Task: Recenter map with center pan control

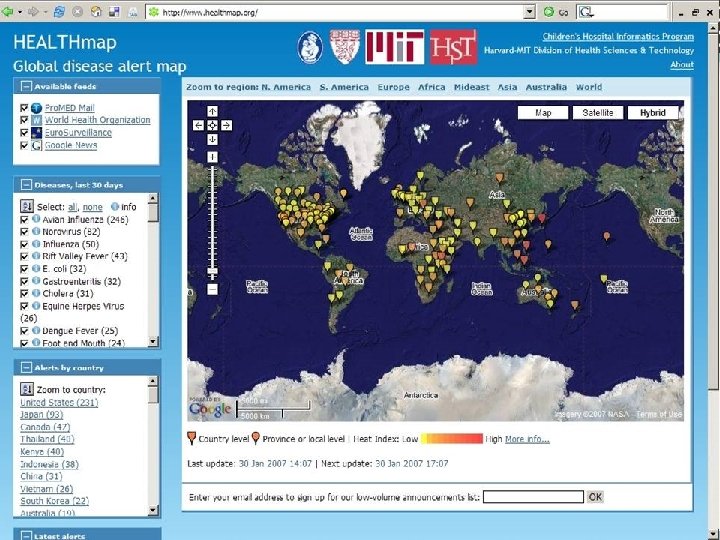Action: click(212, 125)
